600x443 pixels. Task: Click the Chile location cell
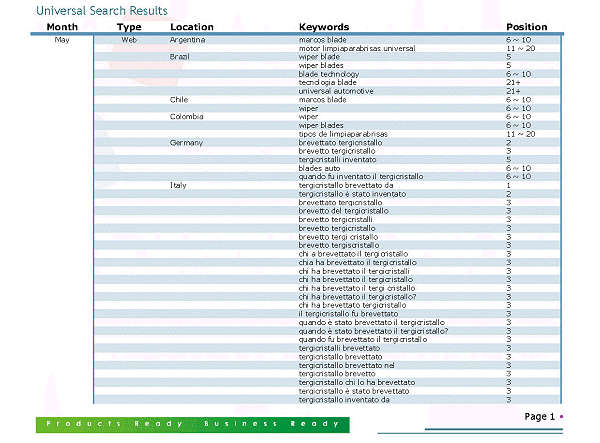(179, 99)
